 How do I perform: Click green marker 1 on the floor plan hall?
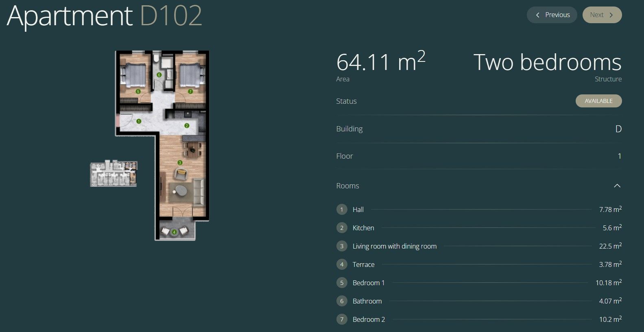point(139,121)
